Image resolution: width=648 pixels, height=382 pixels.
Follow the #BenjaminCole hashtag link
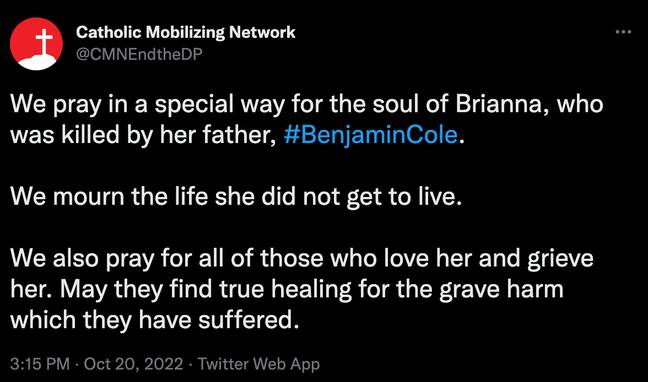click(371, 135)
